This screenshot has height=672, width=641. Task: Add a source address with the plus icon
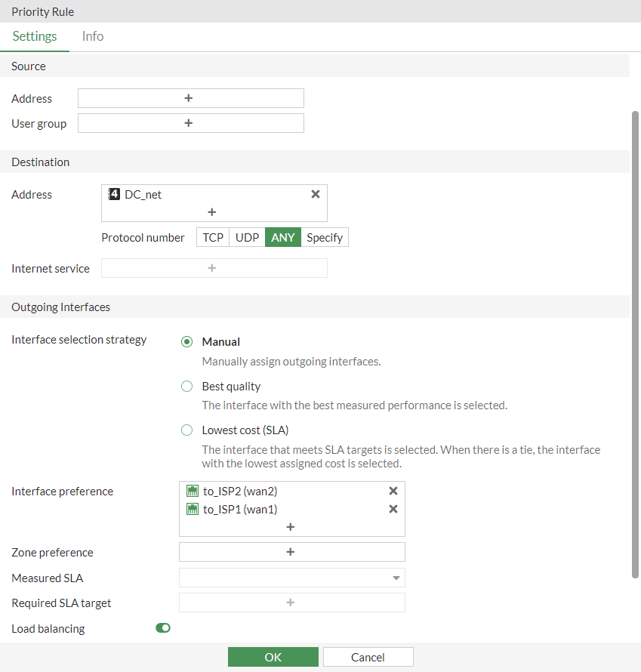click(189, 98)
